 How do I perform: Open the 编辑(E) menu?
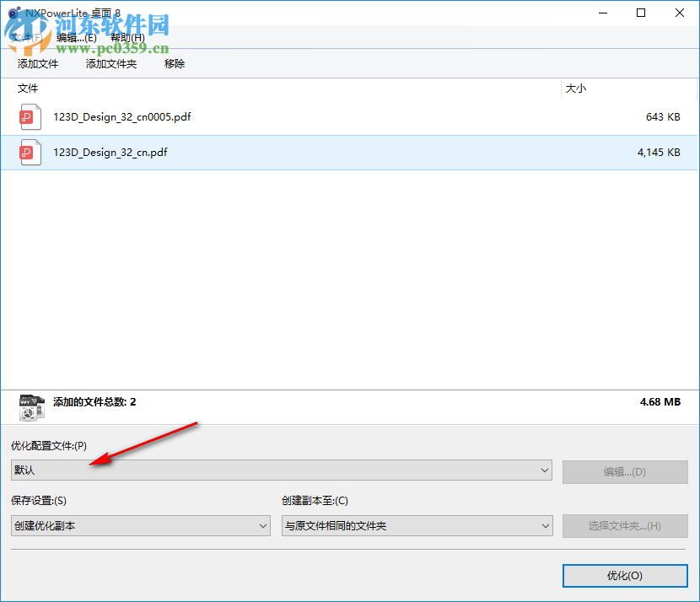[x=77, y=38]
